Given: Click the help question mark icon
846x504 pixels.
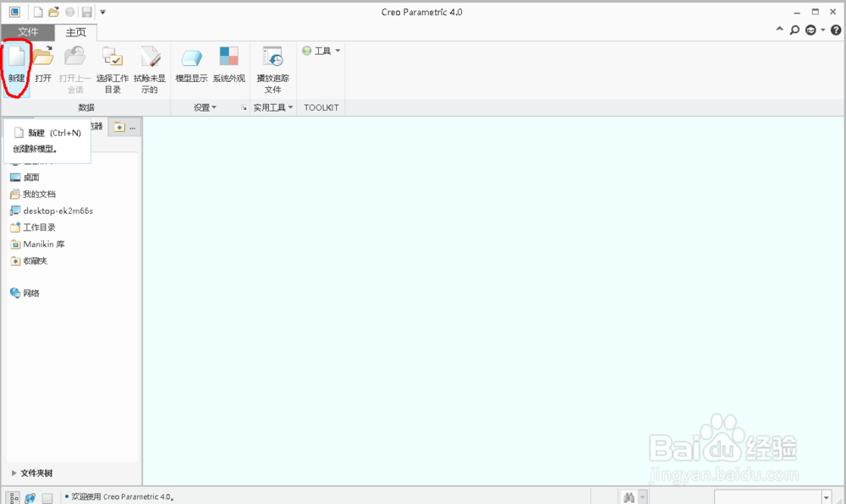Looking at the screenshot, I should (836, 30).
